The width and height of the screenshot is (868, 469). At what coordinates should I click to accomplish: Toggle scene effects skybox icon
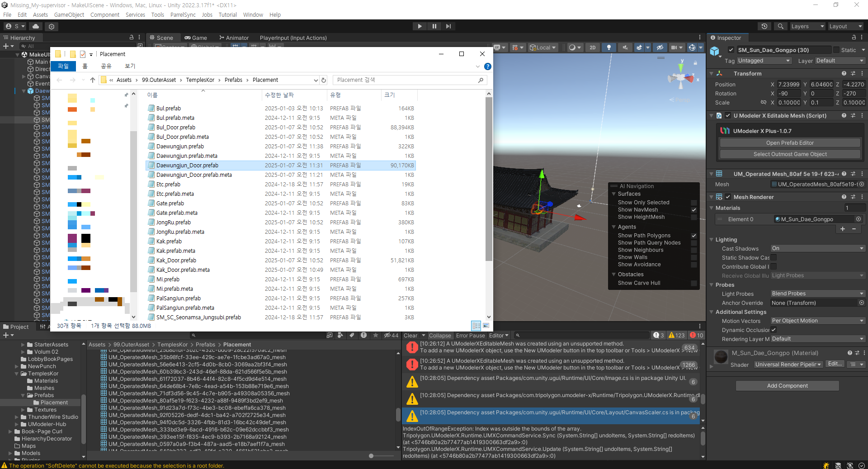coord(639,47)
